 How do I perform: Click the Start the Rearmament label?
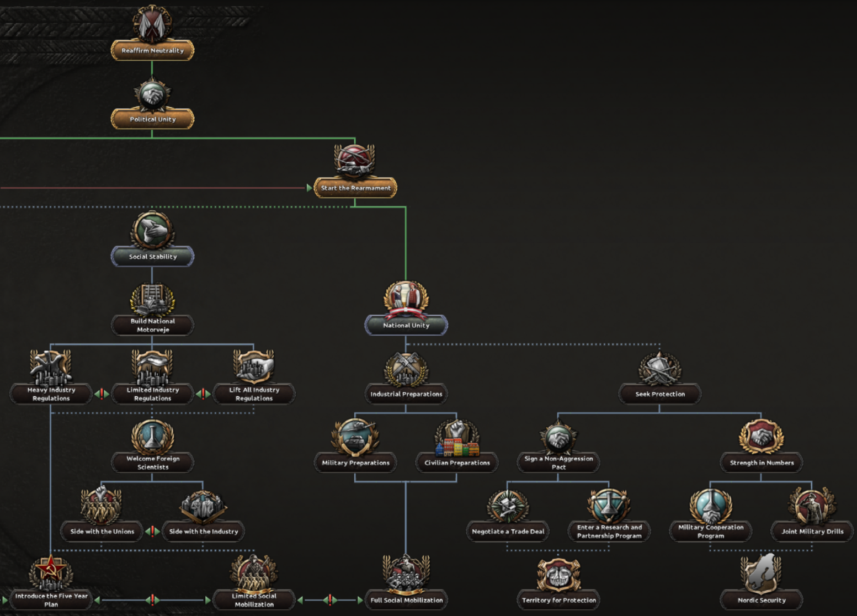pos(355,188)
